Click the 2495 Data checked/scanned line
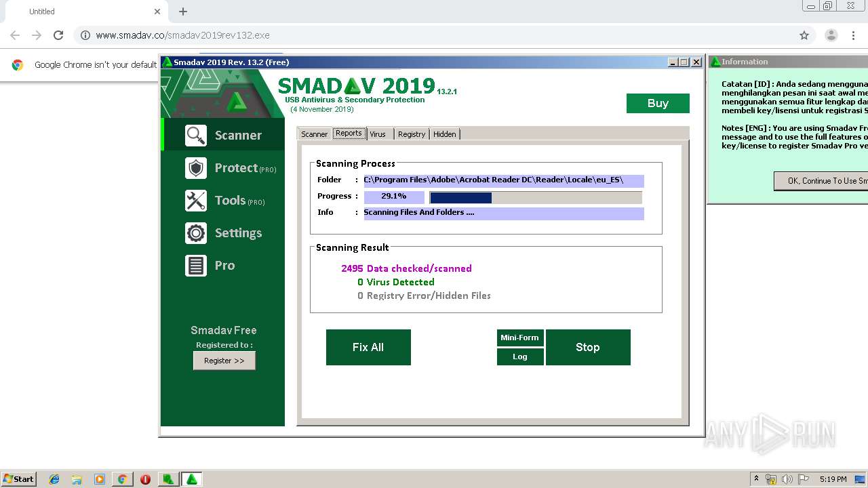This screenshot has width=868, height=488. (x=406, y=268)
